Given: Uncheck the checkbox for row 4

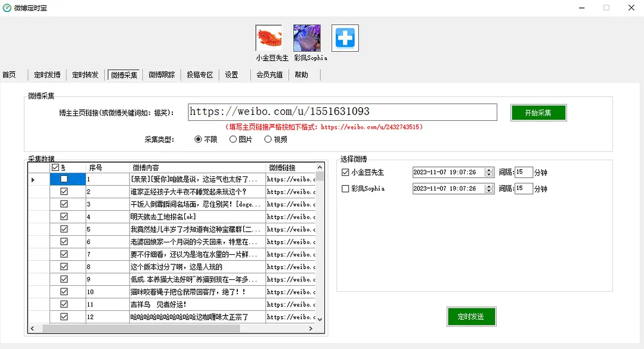Looking at the screenshot, I should 64,217.
